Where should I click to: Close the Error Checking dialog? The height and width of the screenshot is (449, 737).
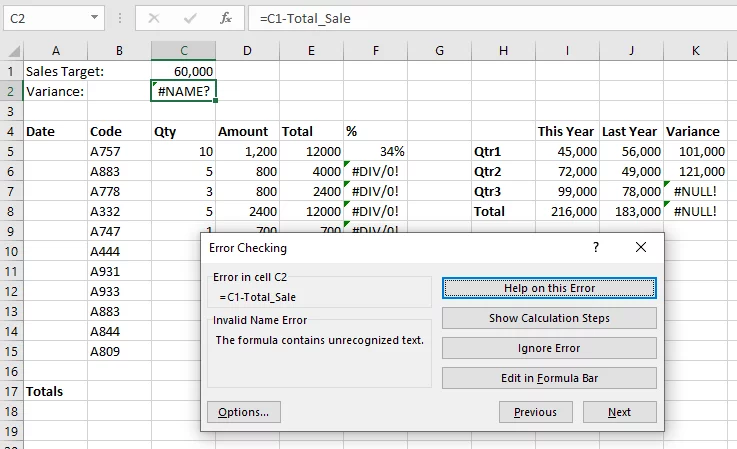tap(641, 247)
